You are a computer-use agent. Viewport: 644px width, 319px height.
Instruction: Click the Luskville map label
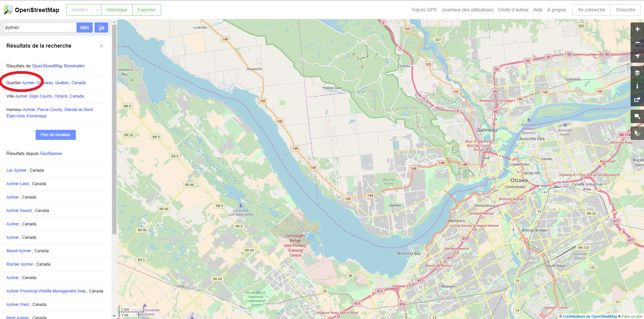[200, 28]
